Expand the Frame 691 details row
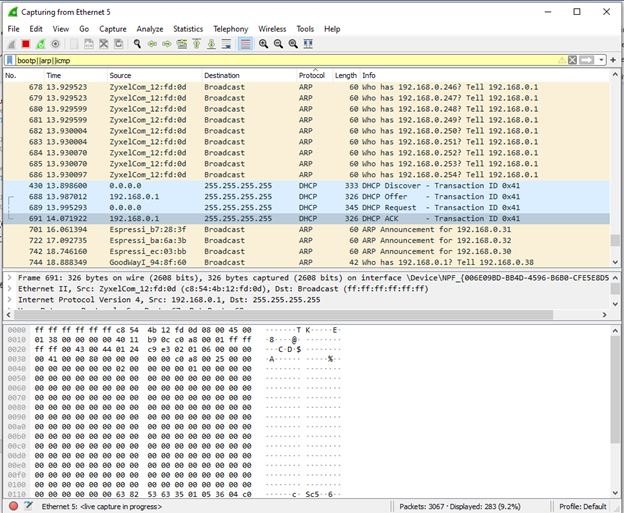 click(10, 278)
